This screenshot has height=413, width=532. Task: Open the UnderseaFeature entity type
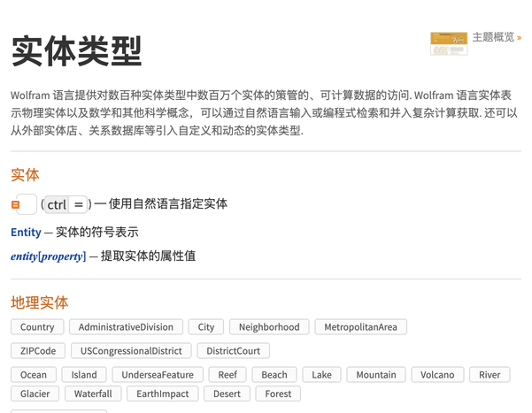(159, 375)
